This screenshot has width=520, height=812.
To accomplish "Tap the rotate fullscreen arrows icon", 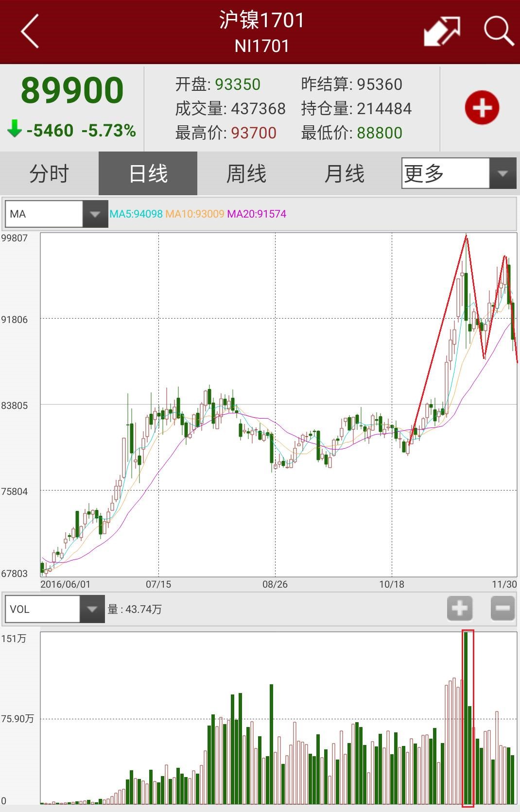I will (442, 31).
